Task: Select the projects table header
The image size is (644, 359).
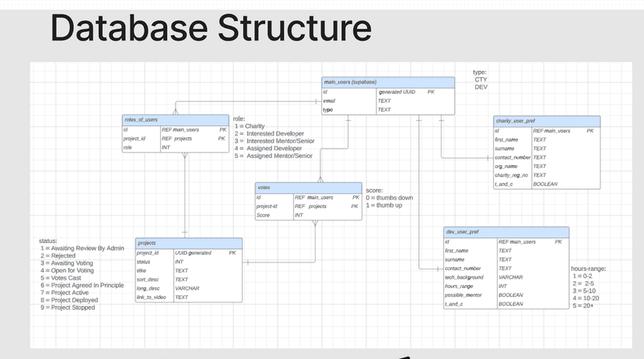Action: pyautogui.click(x=188, y=243)
